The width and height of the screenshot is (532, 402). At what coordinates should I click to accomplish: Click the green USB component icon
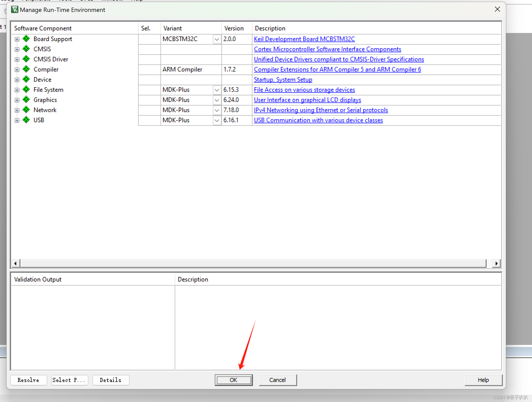point(26,120)
